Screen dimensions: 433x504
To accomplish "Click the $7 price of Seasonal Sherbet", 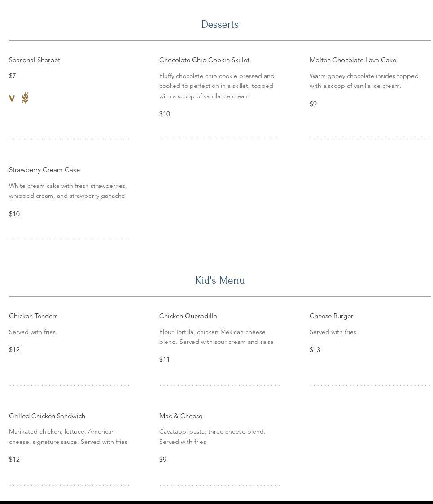I will coord(13,76).
